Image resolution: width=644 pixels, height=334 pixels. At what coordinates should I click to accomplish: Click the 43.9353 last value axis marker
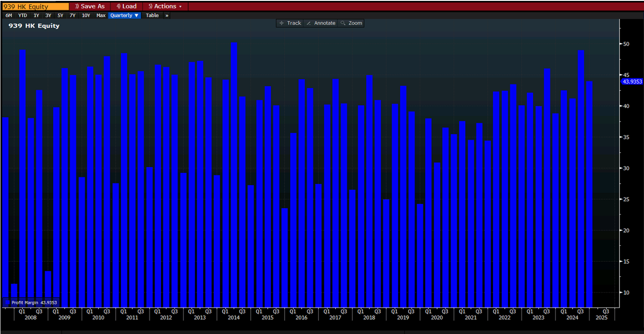(632, 81)
